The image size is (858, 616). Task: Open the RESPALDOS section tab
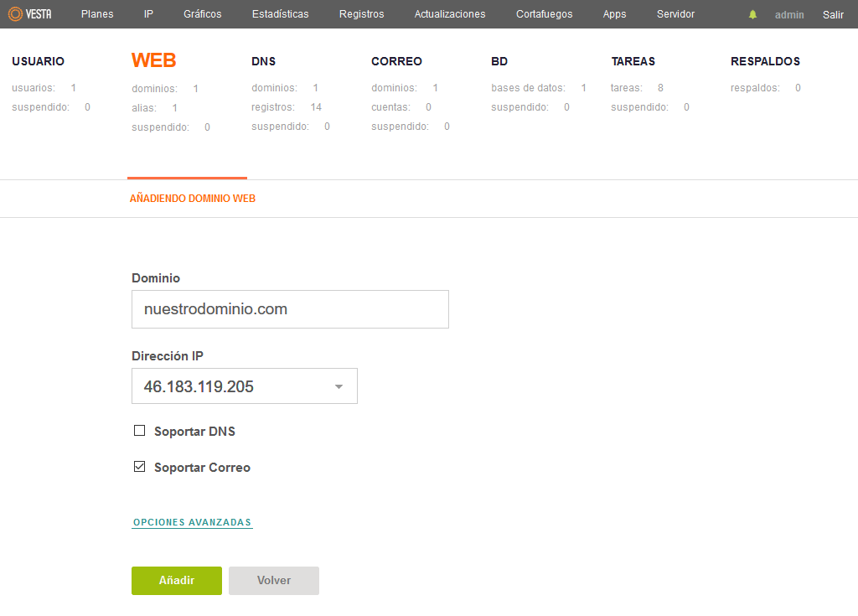765,61
